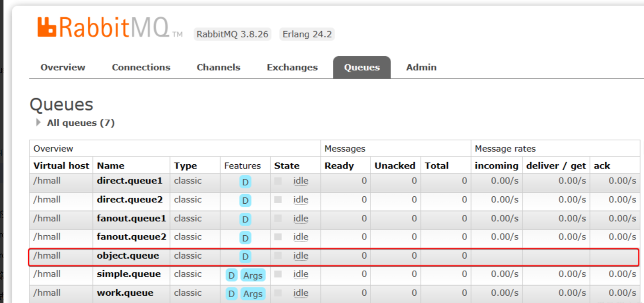This screenshot has width=644, height=303.
Task: Go to the Connections tab
Action: coord(141,67)
